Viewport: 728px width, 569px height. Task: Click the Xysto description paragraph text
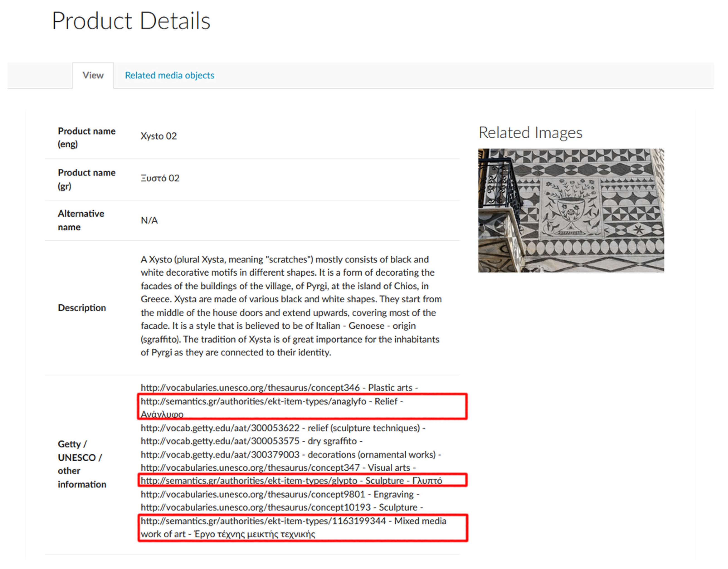tap(291, 306)
